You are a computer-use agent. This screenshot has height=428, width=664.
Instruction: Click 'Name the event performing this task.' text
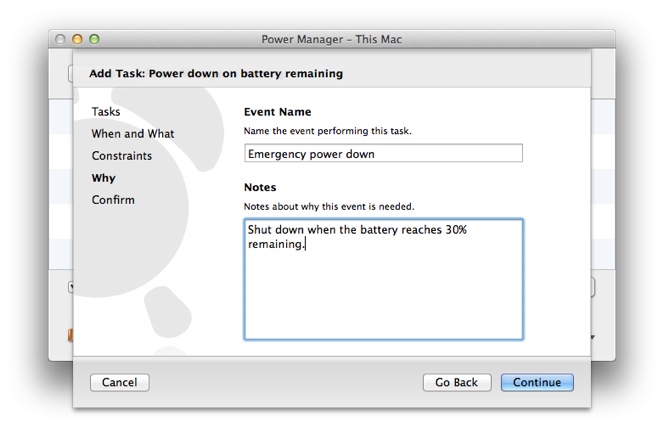(x=327, y=131)
